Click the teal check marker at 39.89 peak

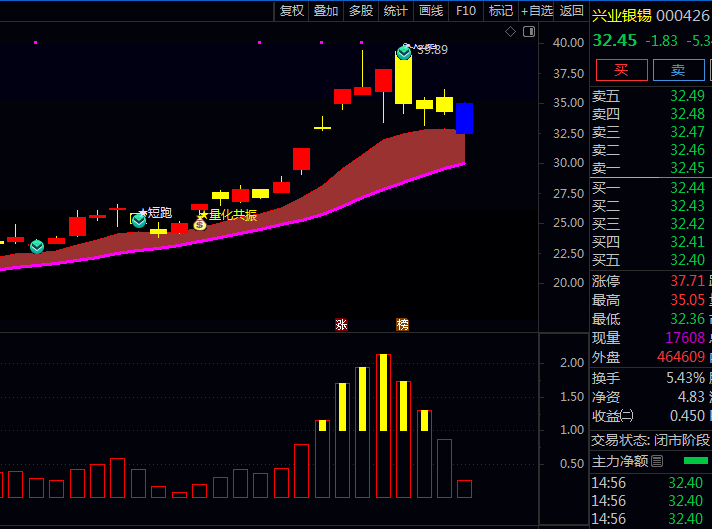click(x=404, y=53)
